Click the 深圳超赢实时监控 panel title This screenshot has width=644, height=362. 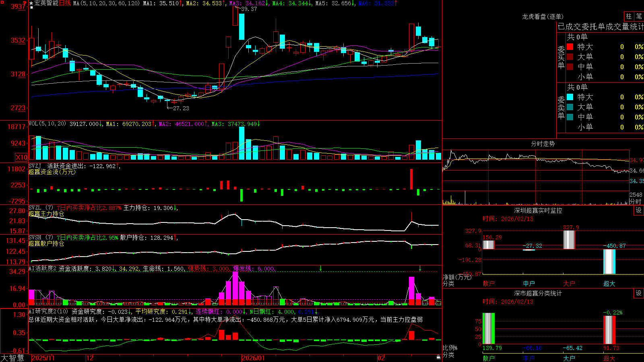[x=538, y=210]
